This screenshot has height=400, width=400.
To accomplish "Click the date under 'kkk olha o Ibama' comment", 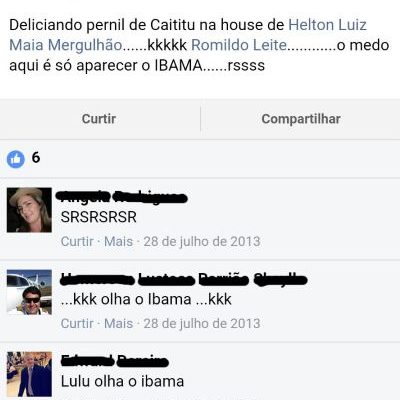I will pos(202,323).
